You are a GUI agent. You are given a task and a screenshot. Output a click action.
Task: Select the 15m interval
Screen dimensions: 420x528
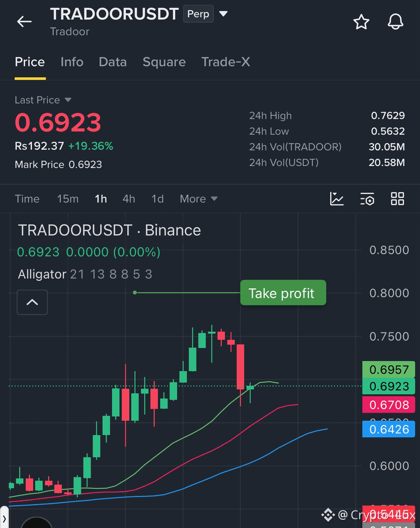(x=67, y=199)
